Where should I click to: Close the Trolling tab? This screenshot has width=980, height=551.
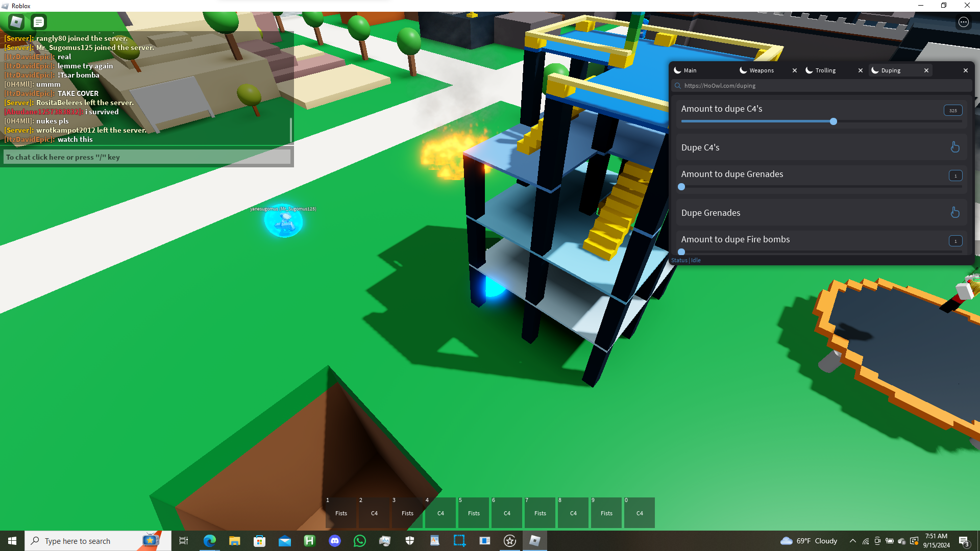(x=861, y=70)
